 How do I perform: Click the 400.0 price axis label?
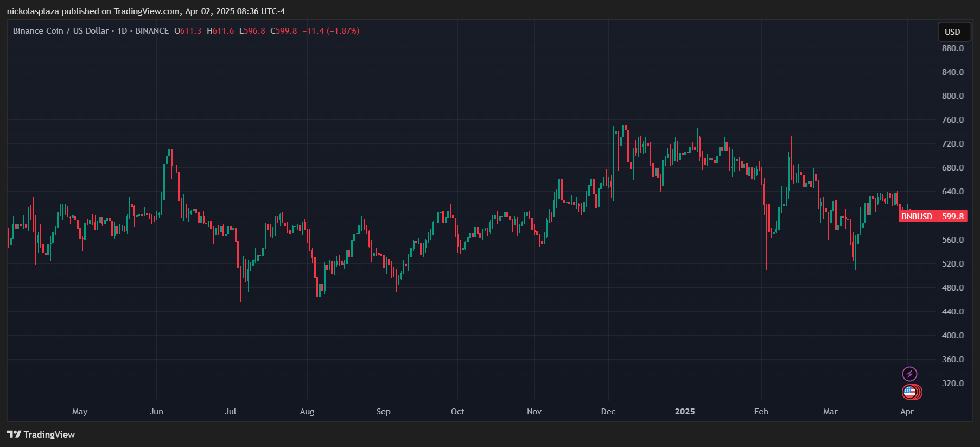(953, 335)
